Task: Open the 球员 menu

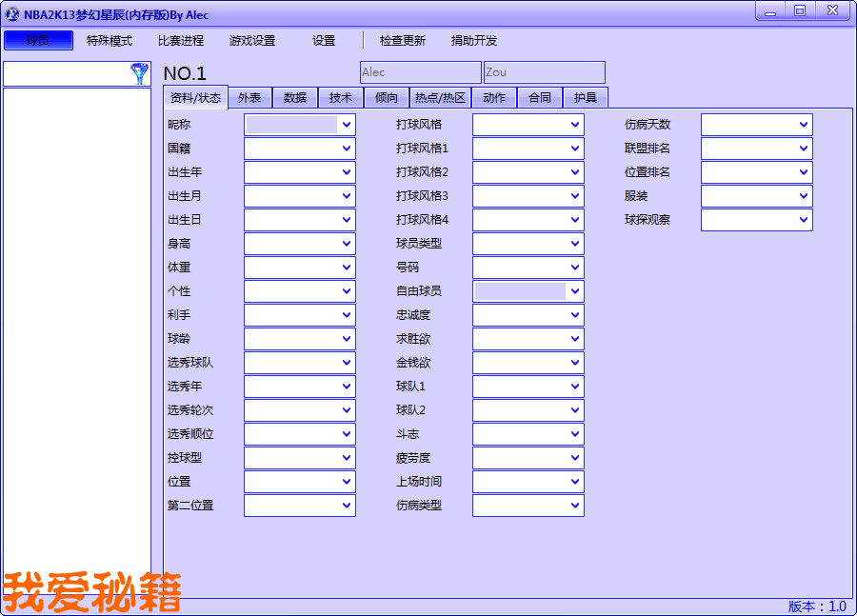Action: pos(38,41)
